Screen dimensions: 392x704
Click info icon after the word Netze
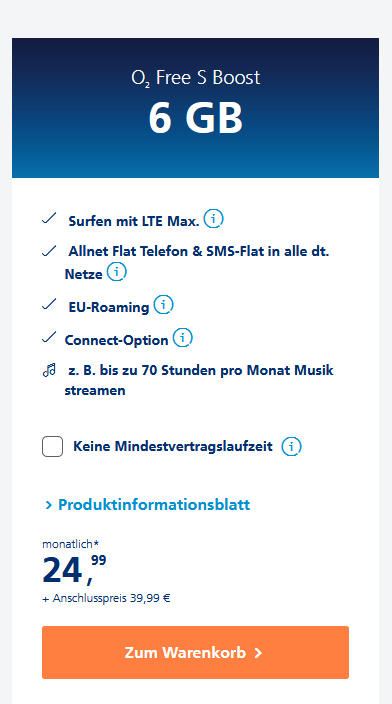[116, 272]
